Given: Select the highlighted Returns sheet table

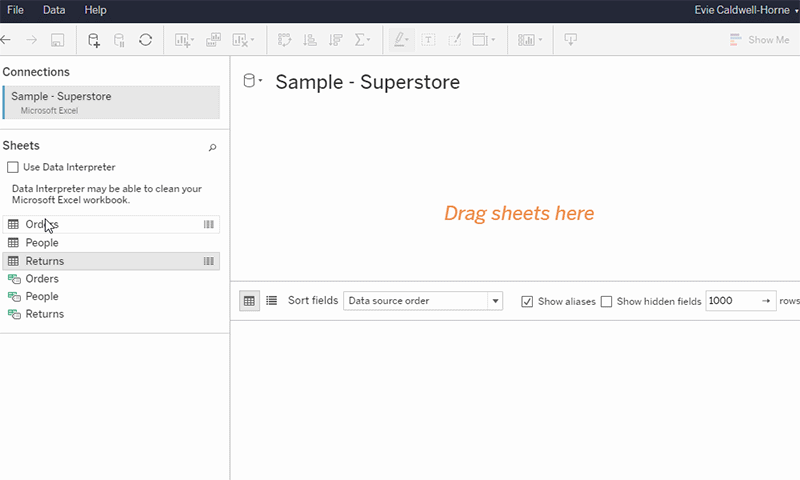Looking at the screenshot, I should tap(111, 261).
